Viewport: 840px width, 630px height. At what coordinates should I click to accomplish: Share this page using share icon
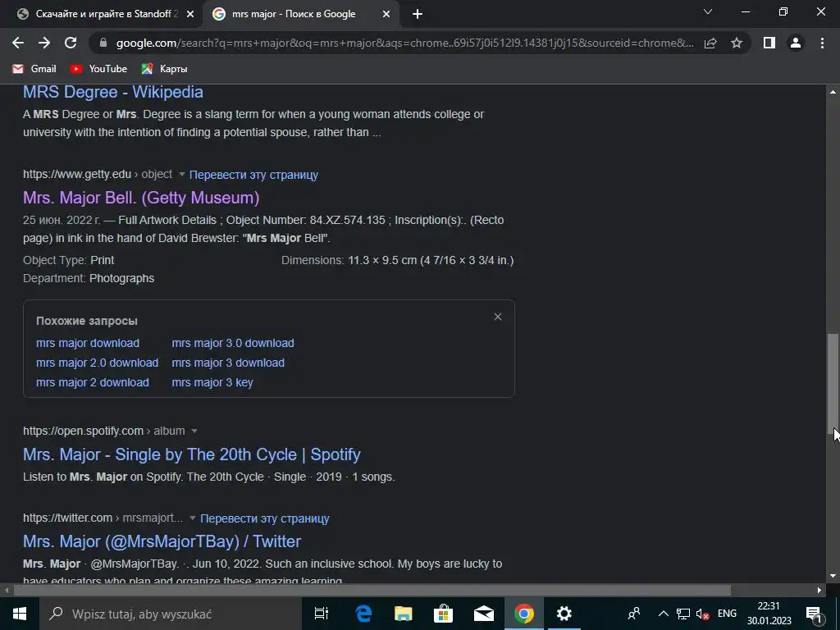pos(710,43)
